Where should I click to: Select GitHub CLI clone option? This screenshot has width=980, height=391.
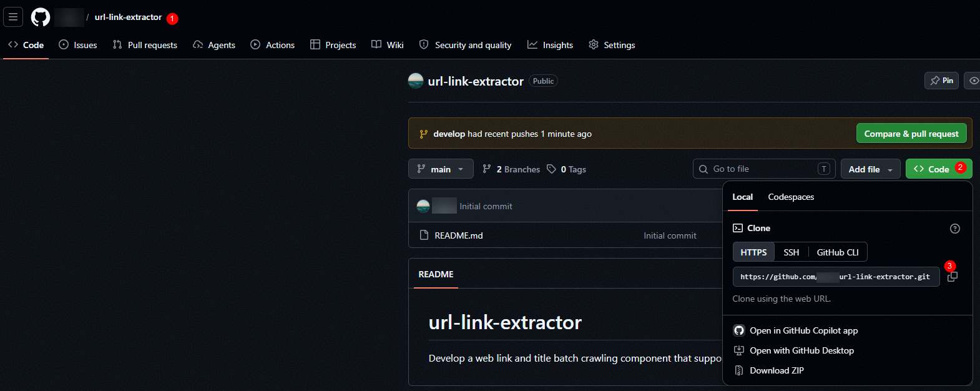(x=838, y=252)
